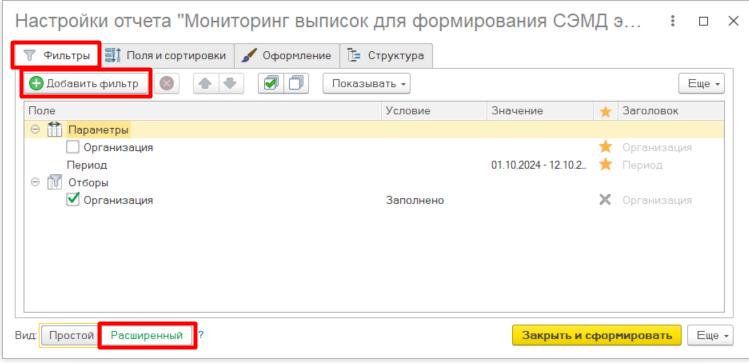Maximize the report settings window
Screen dimensions: 749x363
(x=703, y=21)
